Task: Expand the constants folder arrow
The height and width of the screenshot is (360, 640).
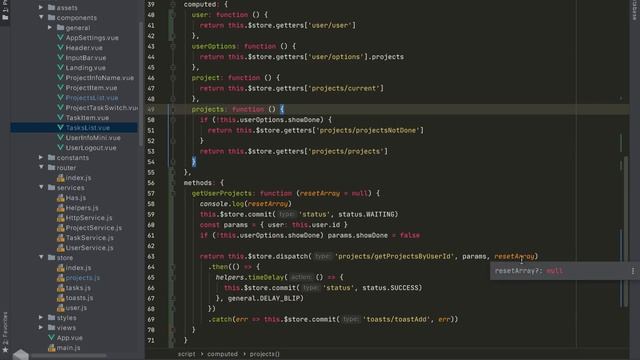Action: tap(41, 157)
